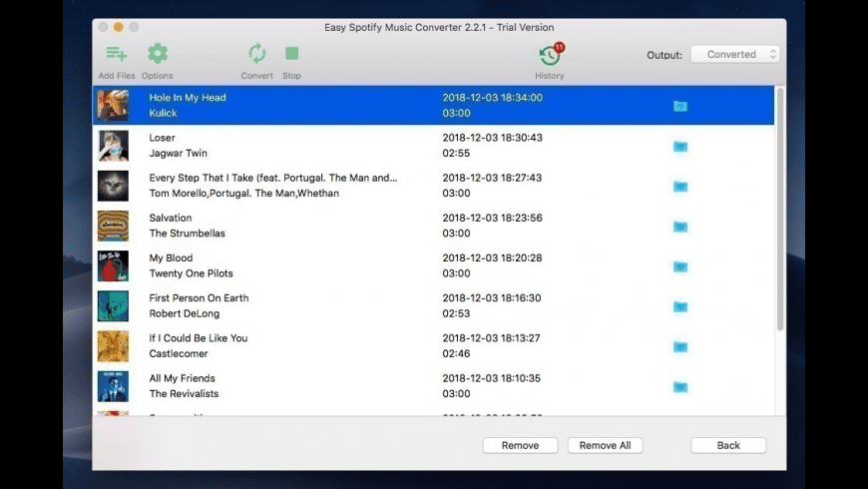The image size is (868, 489).
Task: Select the Every Step That I Take title
Action: click(x=273, y=178)
